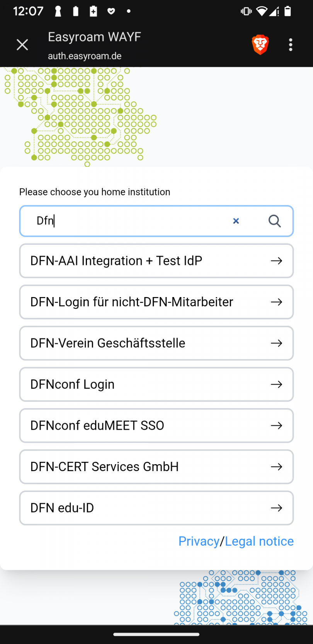
Task: Close the Easyroam WAYF custom tab
Action: tap(22, 45)
